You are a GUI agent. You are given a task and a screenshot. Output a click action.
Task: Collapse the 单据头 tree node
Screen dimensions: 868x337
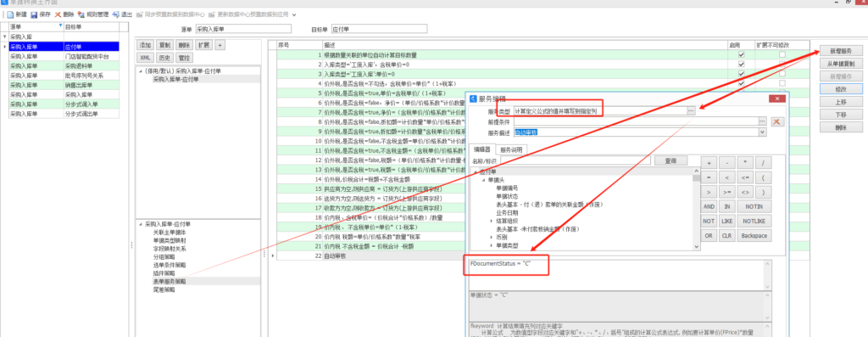pyautogui.click(x=482, y=180)
